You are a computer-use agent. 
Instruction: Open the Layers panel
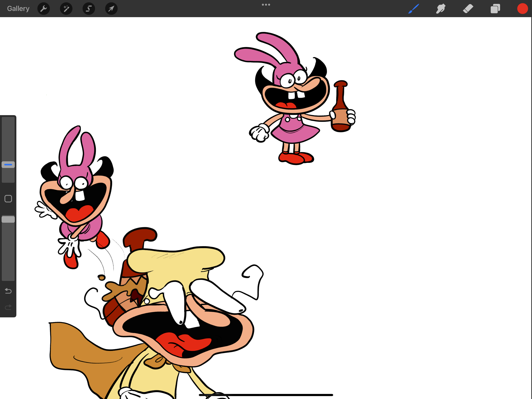coord(495,9)
